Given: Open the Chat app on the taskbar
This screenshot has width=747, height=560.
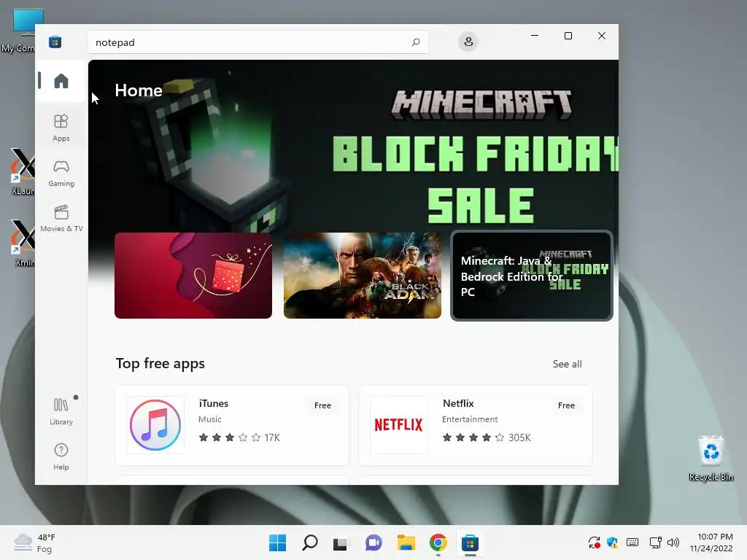Looking at the screenshot, I should point(373,542).
